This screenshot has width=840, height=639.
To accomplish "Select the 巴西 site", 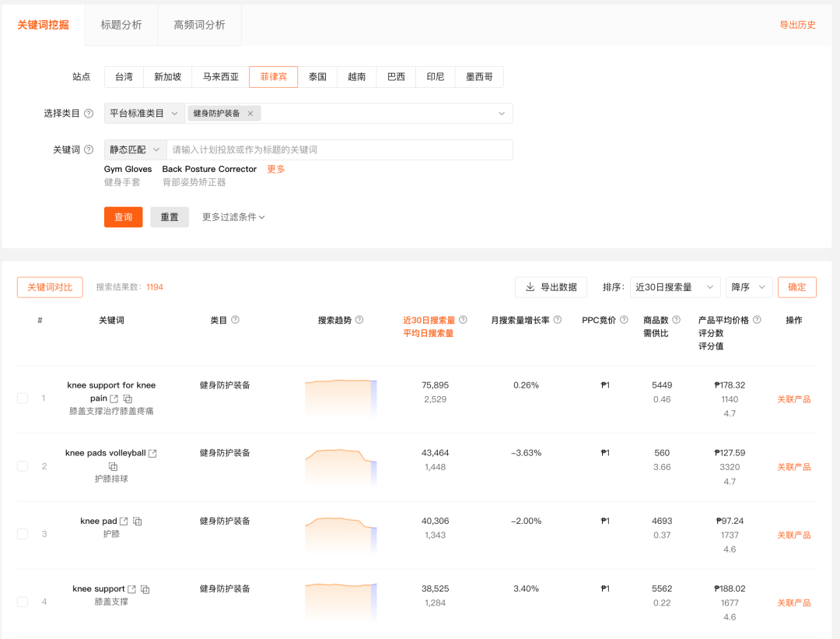I will click(x=396, y=76).
